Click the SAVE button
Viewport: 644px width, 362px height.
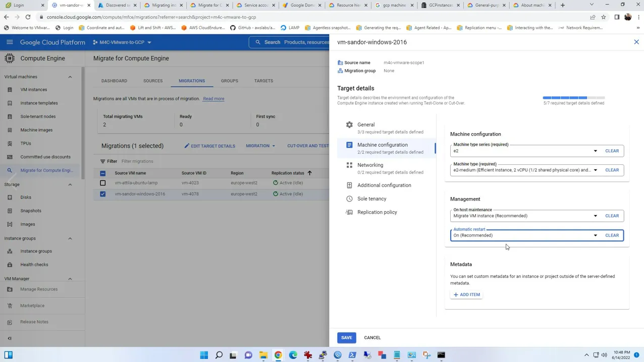[x=347, y=338]
